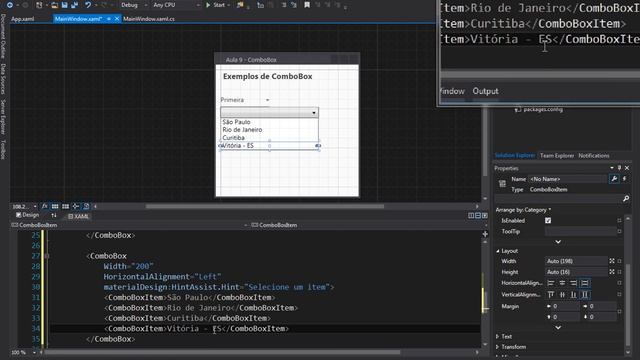
Task: Expand the Transform section
Action: [498, 347]
